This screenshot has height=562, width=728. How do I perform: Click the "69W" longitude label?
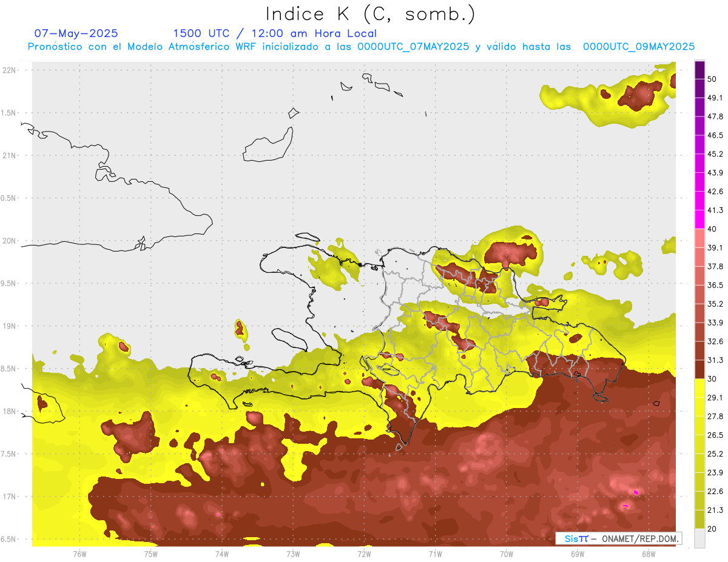coord(578,554)
